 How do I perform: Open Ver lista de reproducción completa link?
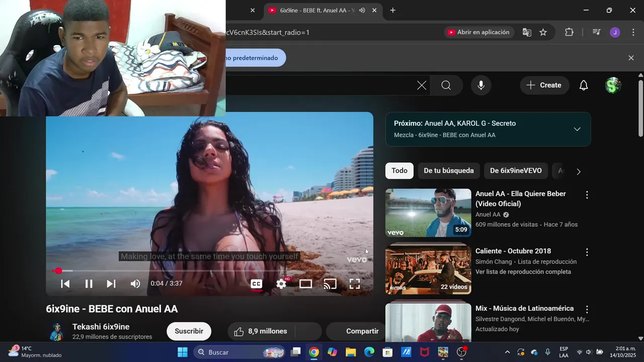[516, 272]
